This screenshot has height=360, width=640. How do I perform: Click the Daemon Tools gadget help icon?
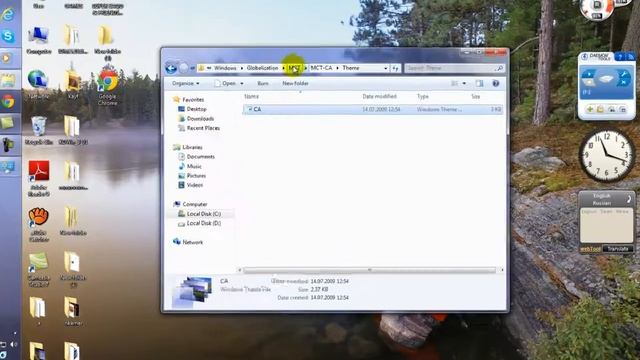tap(620, 57)
